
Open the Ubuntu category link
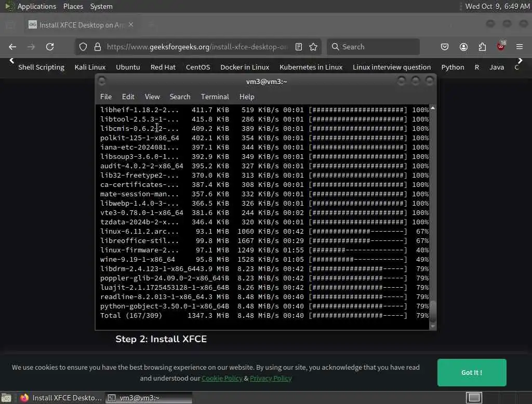pos(128,67)
